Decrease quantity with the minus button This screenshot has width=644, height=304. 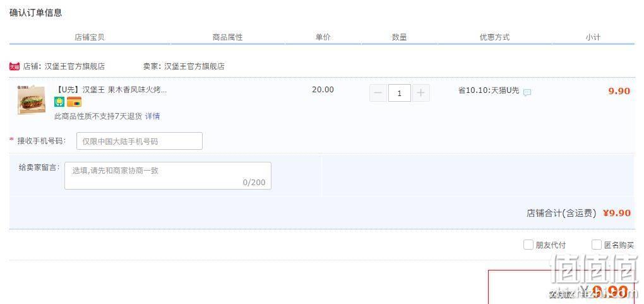pos(378,93)
